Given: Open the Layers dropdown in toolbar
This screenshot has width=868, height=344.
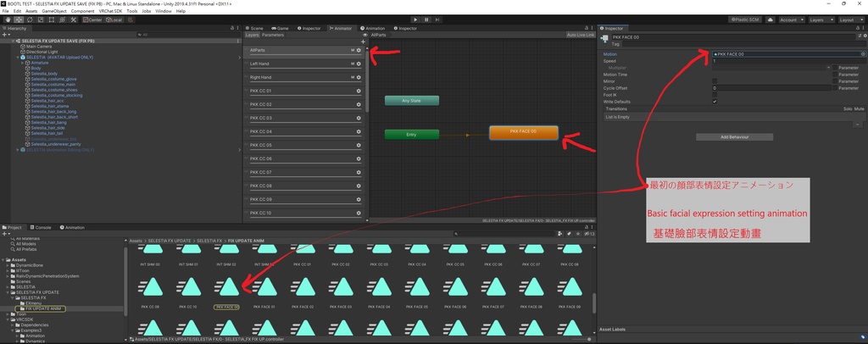Looking at the screenshot, I should pyautogui.click(x=821, y=19).
